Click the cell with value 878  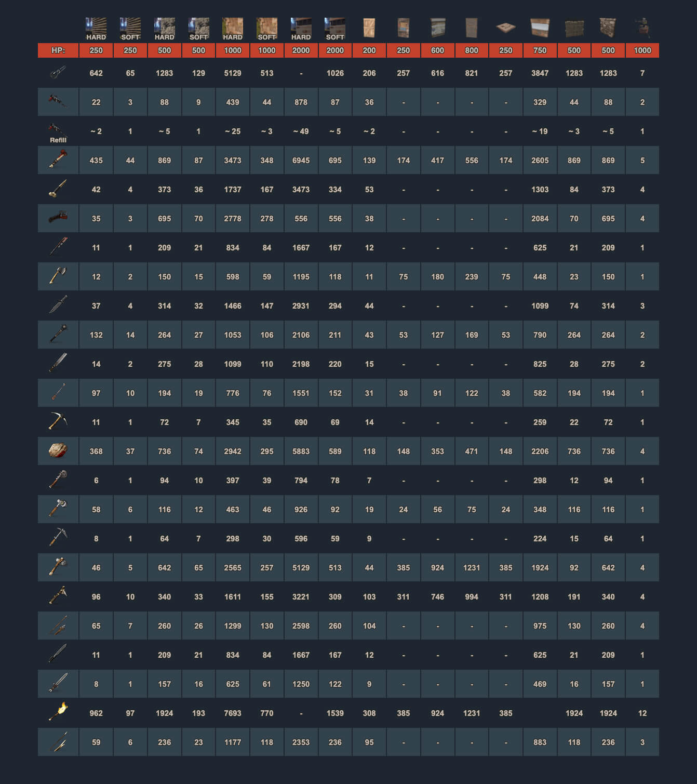(301, 102)
